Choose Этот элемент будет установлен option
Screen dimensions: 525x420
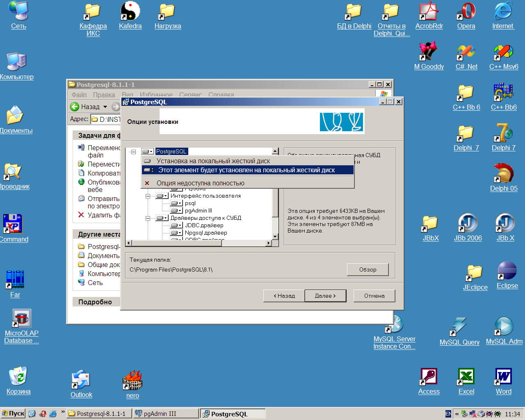click(x=248, y=170)
